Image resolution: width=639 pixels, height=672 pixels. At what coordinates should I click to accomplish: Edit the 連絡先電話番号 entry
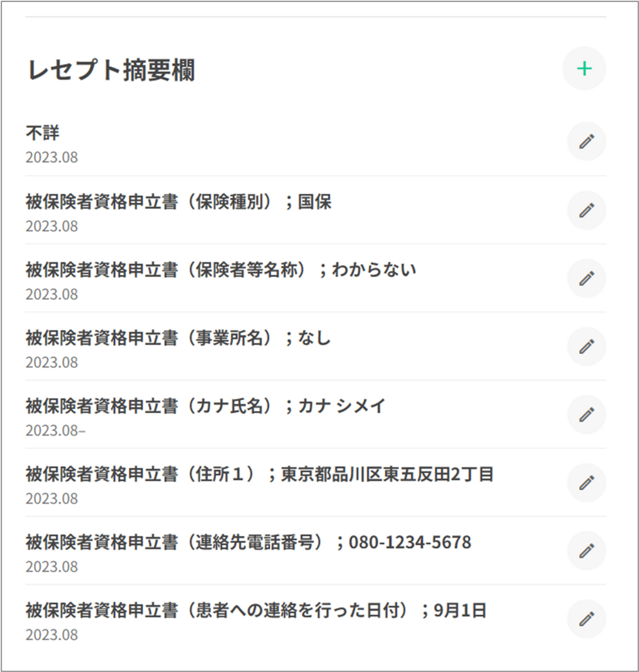tap(586, 551)
